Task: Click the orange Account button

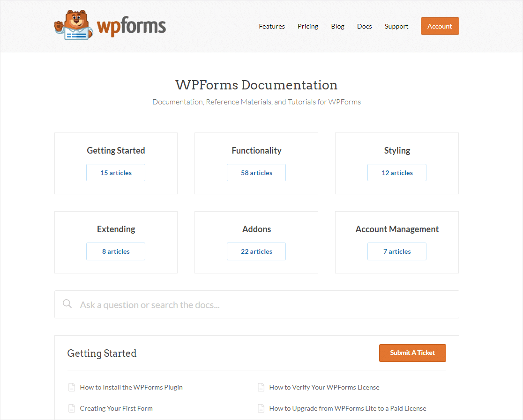Action: 440,26
